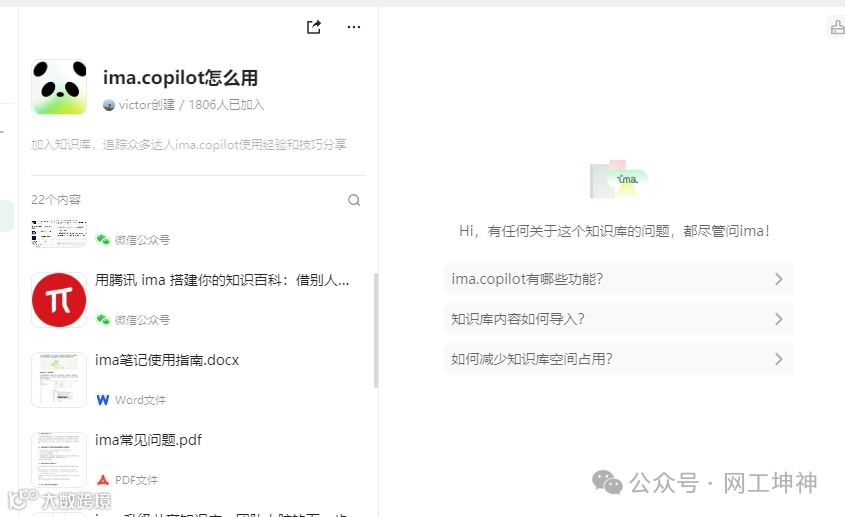The image size is (845, 517).
Task: Click the content list vertical scrollbar
Action: pos(376,330)
